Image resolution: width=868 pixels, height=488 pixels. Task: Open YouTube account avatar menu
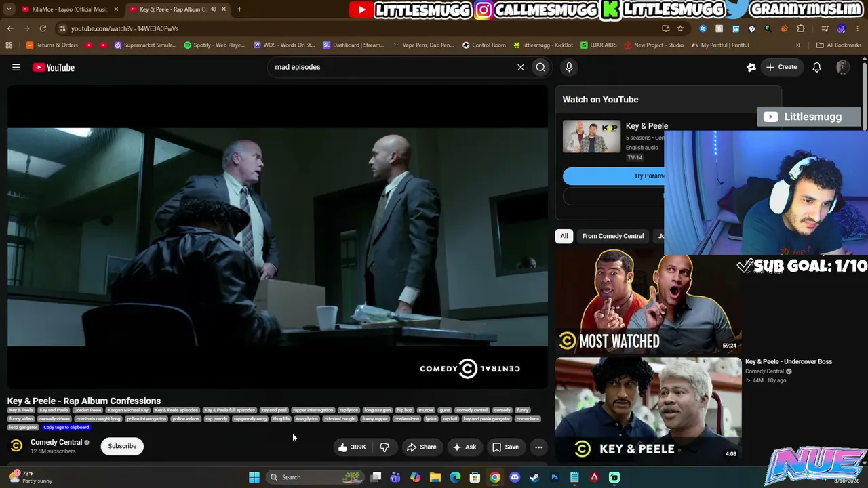(x=843, y=67)
